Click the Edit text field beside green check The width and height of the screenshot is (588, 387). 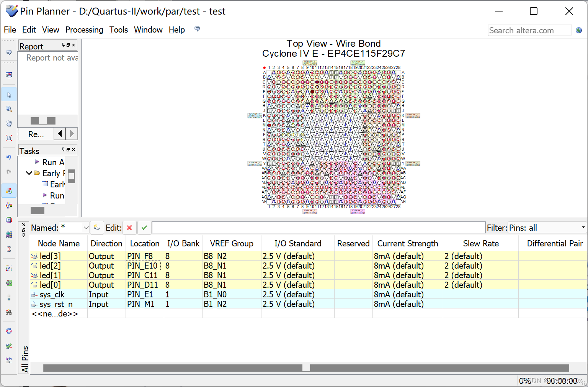pyautogui.click(x=318, y=228)
